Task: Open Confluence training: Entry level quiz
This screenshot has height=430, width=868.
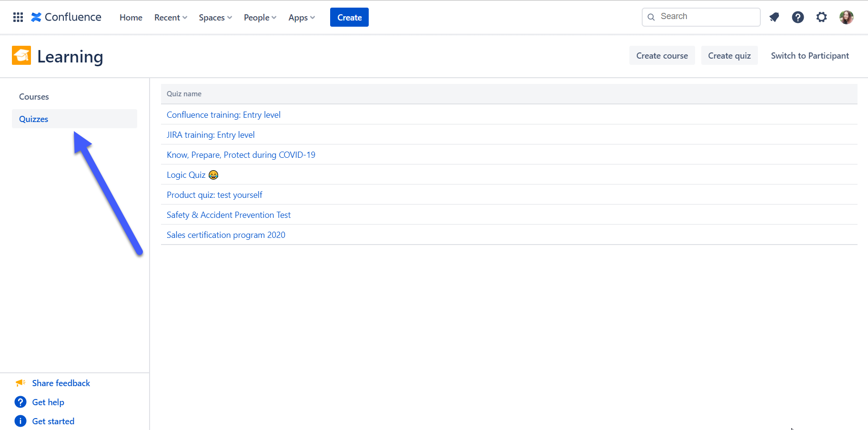Action: point(223,115)
